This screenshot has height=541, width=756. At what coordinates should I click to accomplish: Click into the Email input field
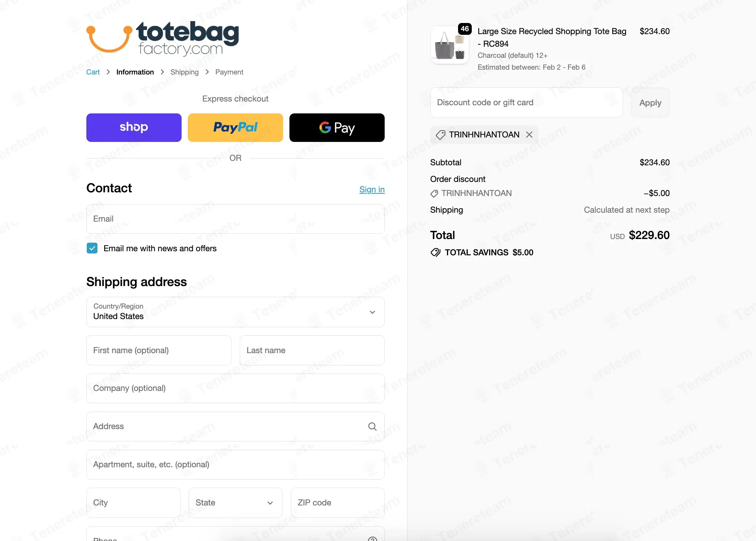[235, 219]
